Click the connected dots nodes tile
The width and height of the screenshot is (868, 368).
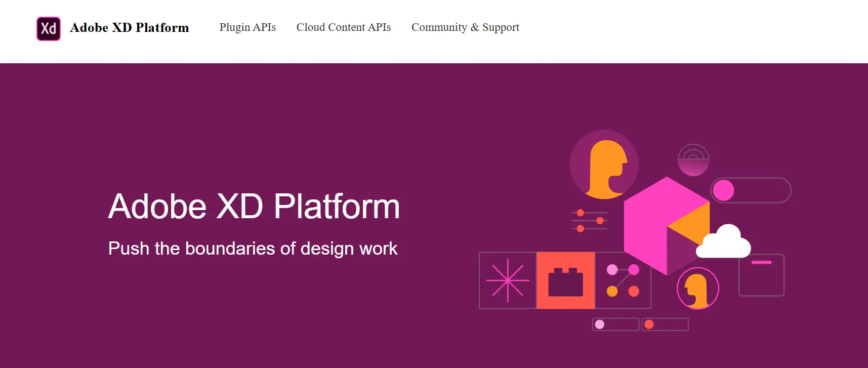coord(623,280)
